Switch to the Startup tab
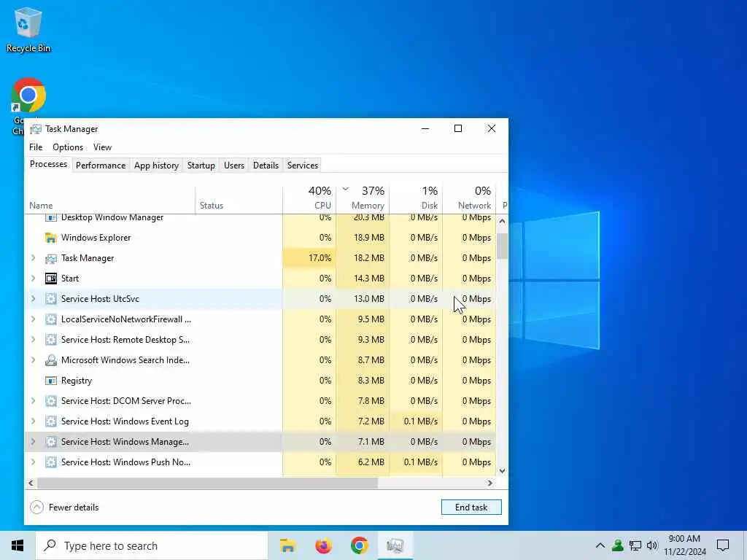 (x=201, y=166)
